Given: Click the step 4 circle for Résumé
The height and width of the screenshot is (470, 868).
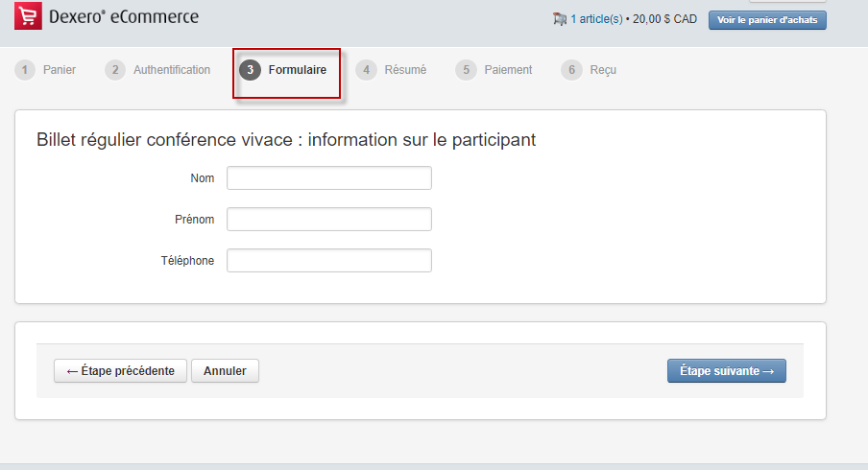Looking at the screenshot, I should coord(367,70).
